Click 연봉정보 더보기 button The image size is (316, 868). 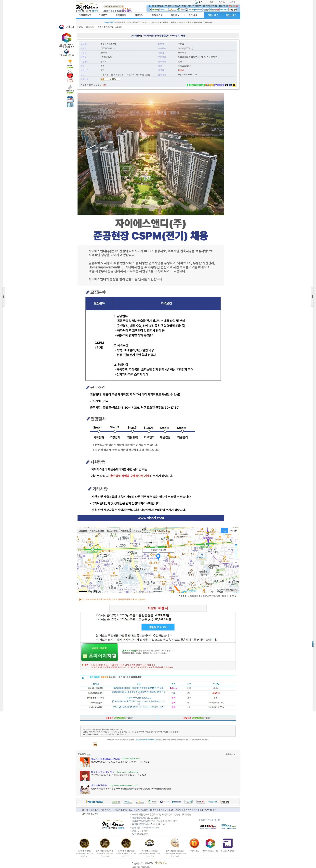pyautogui.click(x=158, y=627)
